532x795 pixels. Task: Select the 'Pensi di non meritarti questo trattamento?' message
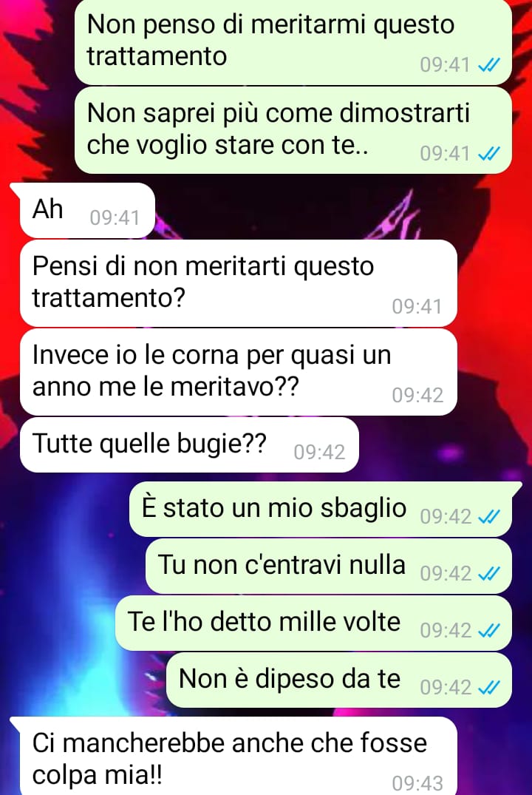(239, 283)
